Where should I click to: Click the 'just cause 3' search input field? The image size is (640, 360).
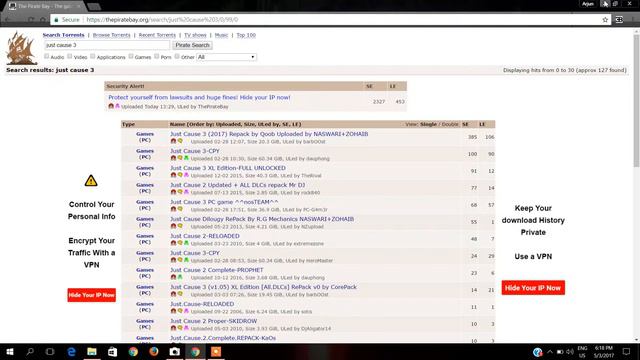click(x=107, y=45)
